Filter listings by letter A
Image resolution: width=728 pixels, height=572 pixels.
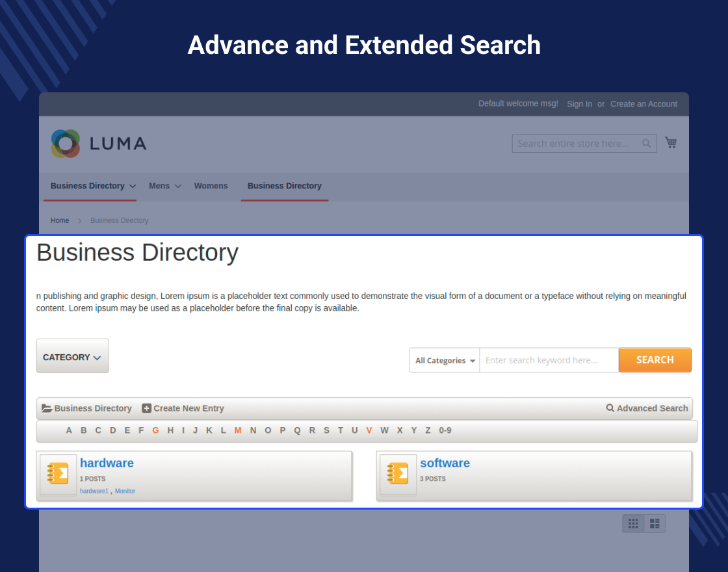(69, 430)
